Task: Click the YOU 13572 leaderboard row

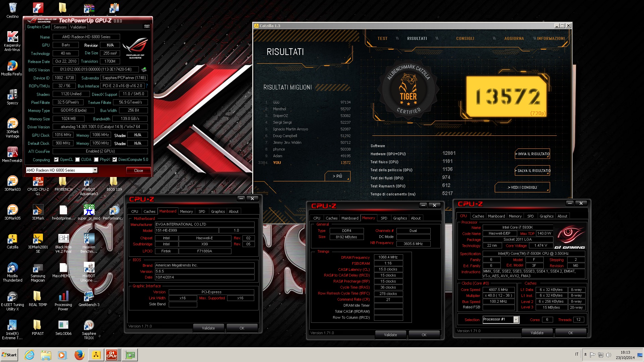Action: tap(305, 163)
